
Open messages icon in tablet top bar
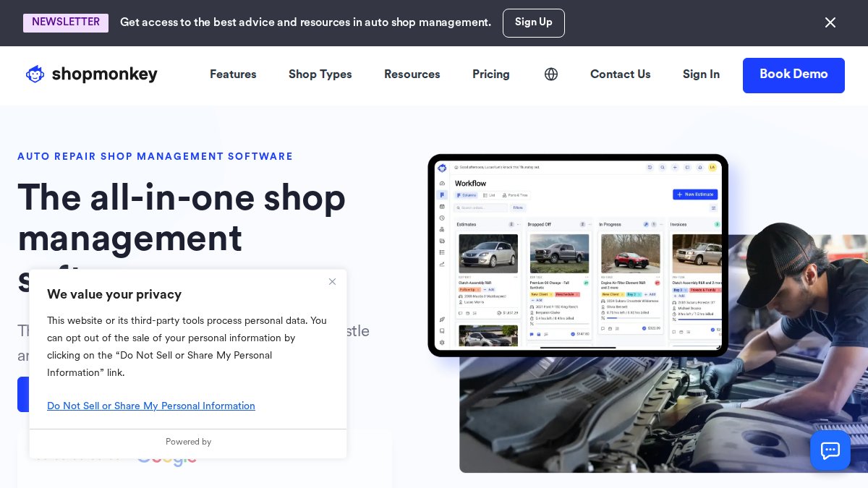(687, 167)
